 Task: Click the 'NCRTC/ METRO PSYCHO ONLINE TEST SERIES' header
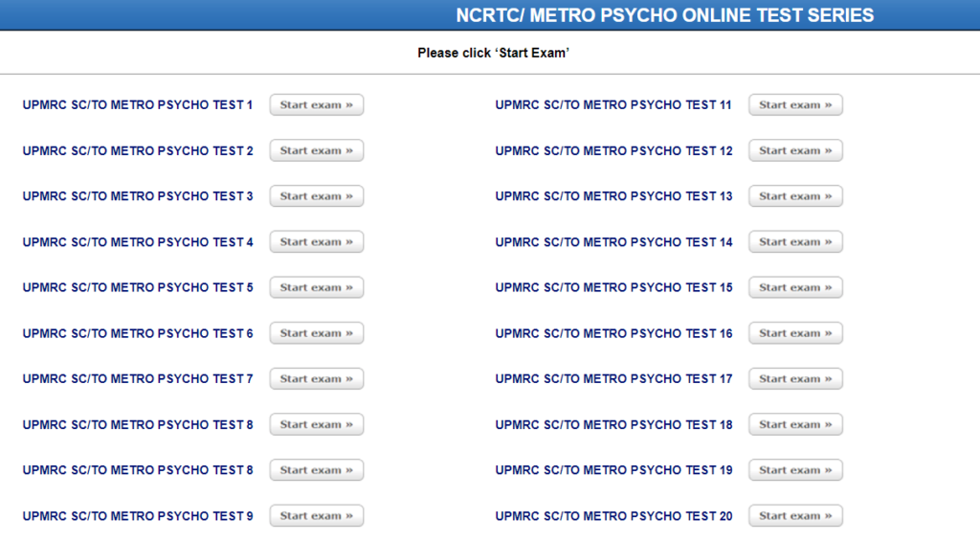[x=665, y=15]
